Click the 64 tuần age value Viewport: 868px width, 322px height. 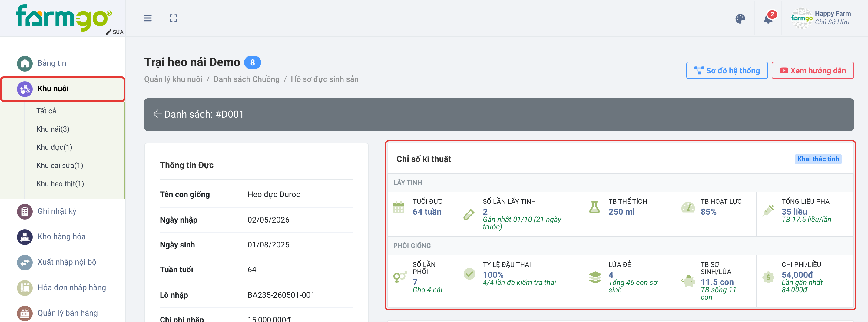click(427, 212)
